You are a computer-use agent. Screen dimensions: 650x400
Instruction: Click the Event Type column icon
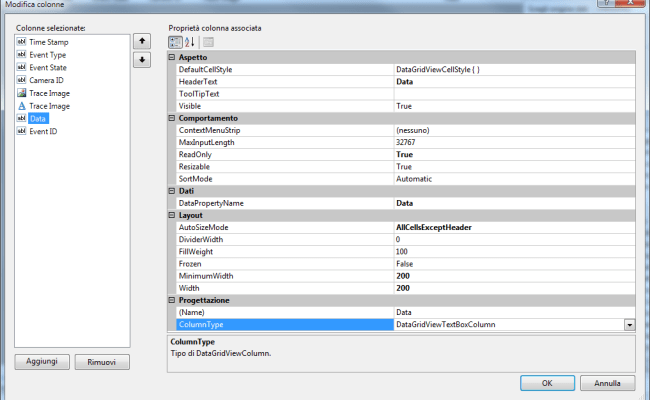22,54
